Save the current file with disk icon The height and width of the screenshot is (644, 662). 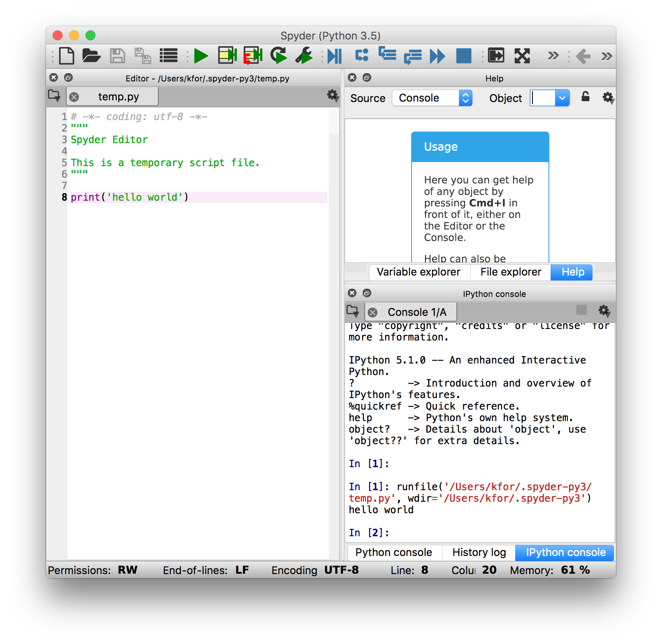(118, 56)
